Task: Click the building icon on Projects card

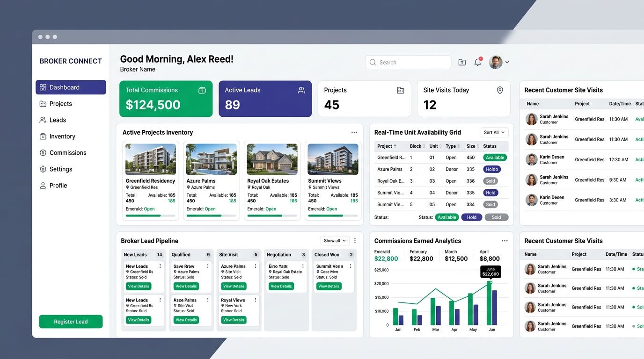Action: point(401,90)
